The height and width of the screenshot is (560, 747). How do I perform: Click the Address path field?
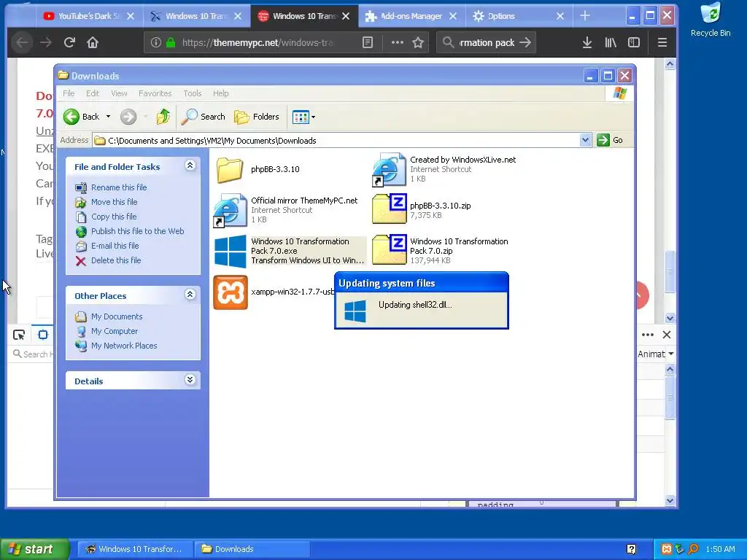point(336,141)
